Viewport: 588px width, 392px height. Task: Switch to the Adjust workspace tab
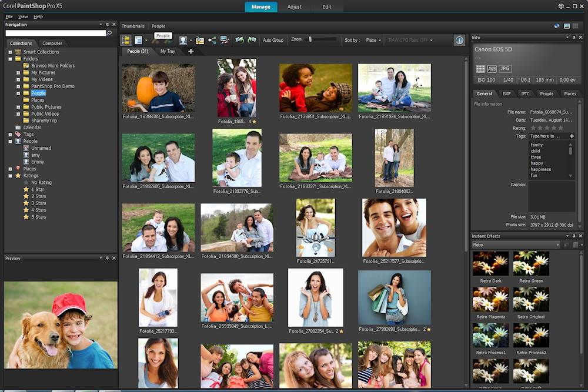click(294, 6)
